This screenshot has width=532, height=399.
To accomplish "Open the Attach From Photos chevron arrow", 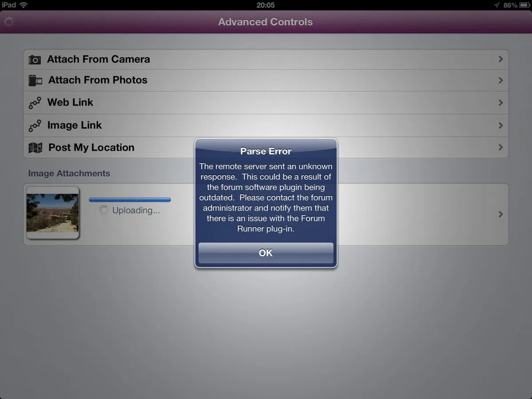I will [501, 80].
